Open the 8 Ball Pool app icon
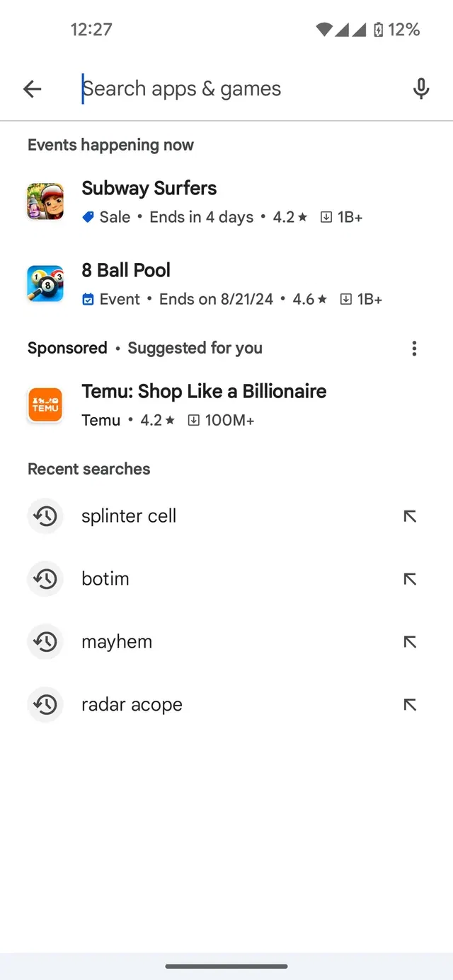The image size is (453, 980). (x=45, y=284)
